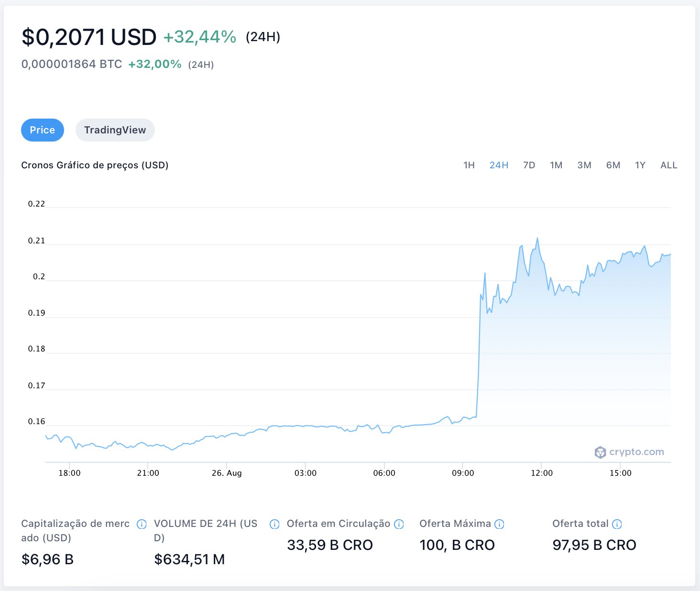
Task: Set chart range to 7D
Action: [529, 165]
